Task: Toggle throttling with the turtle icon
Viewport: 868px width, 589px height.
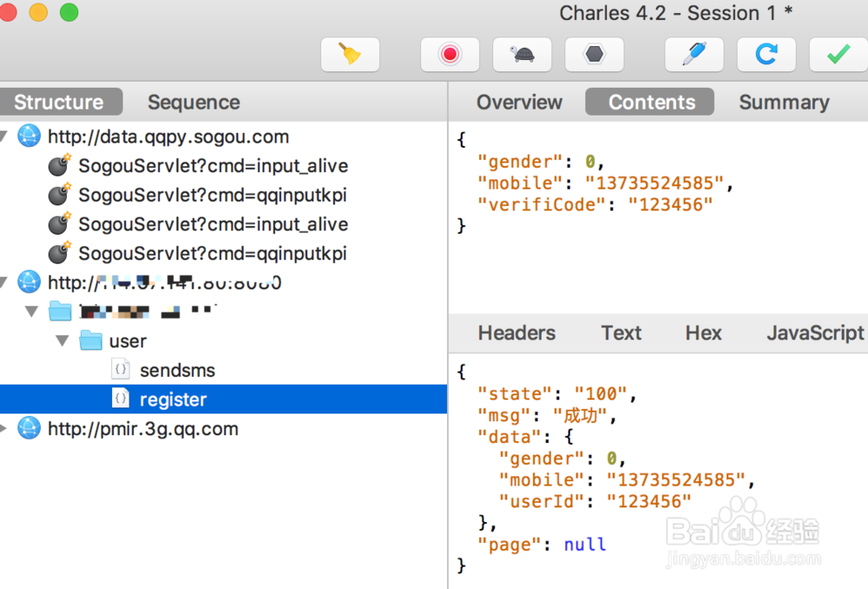Action: pyautogui.click(x=522, y=55)
